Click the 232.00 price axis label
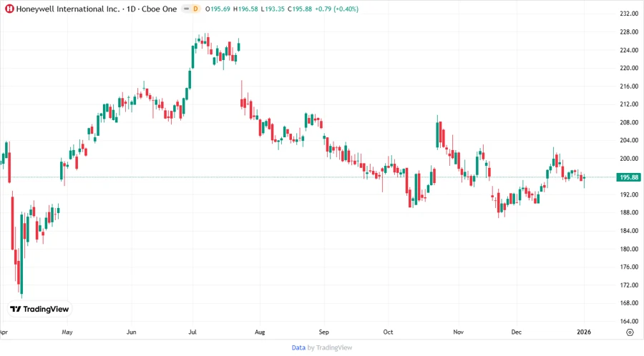 point(629,14)
